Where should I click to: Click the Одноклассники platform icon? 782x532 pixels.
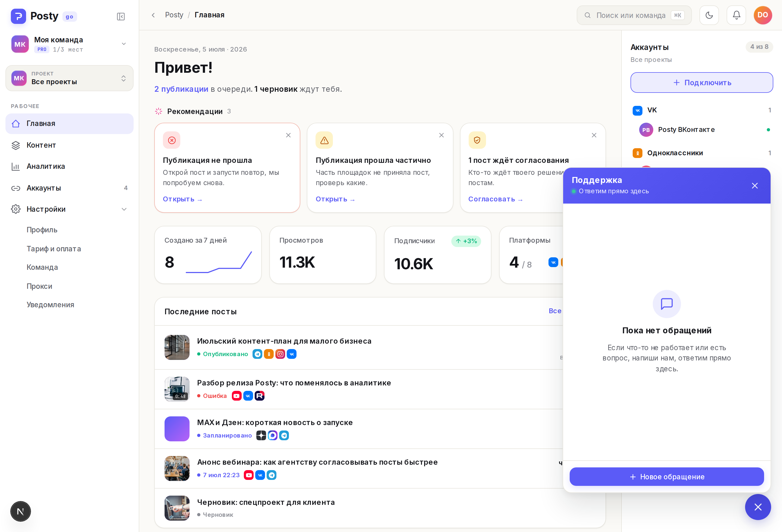[x=637, y=153]
